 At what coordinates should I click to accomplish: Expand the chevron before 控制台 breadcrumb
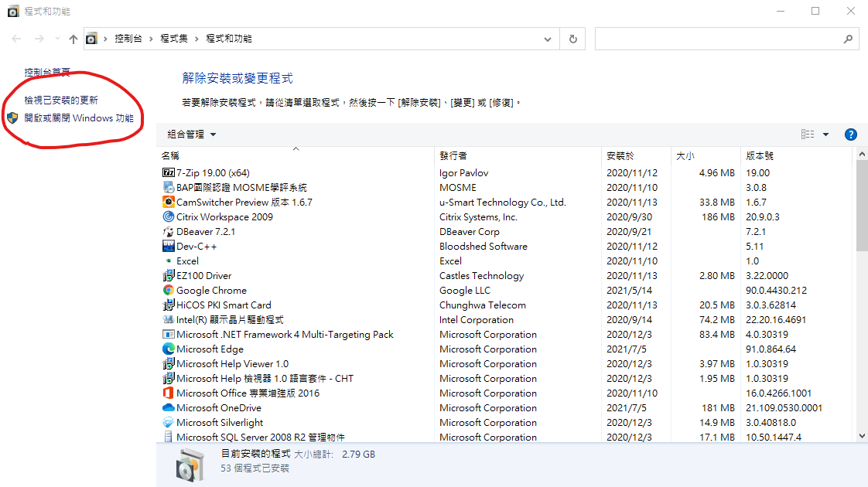pos(105,39)
